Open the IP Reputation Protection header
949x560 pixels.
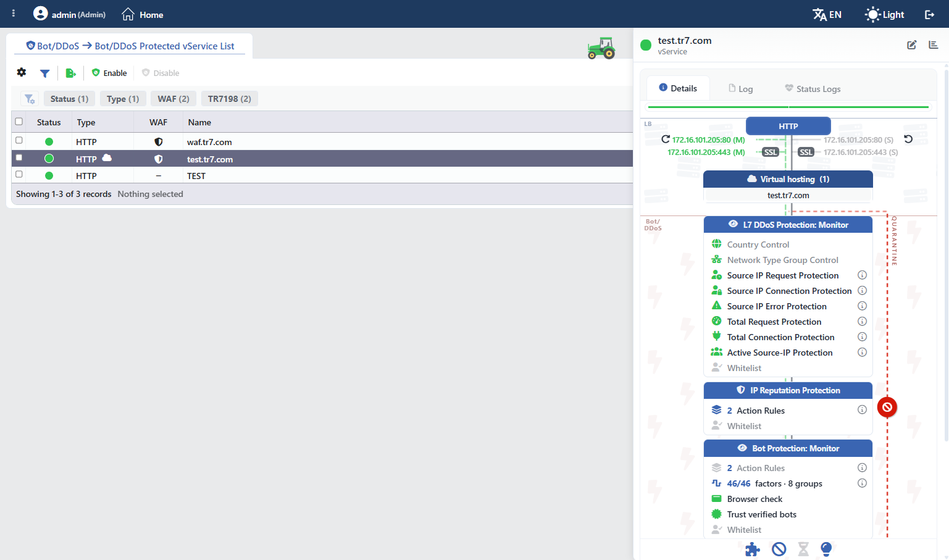pyautogui.click(x=788, y=390)
